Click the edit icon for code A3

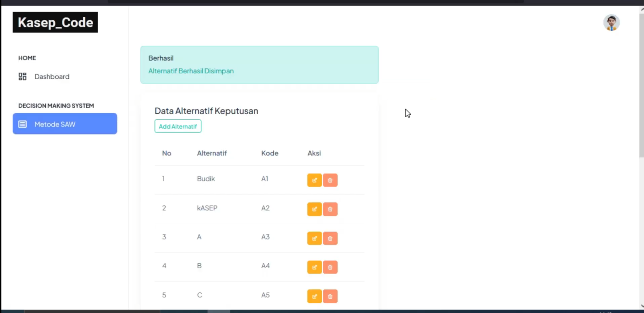coord(314,238)
